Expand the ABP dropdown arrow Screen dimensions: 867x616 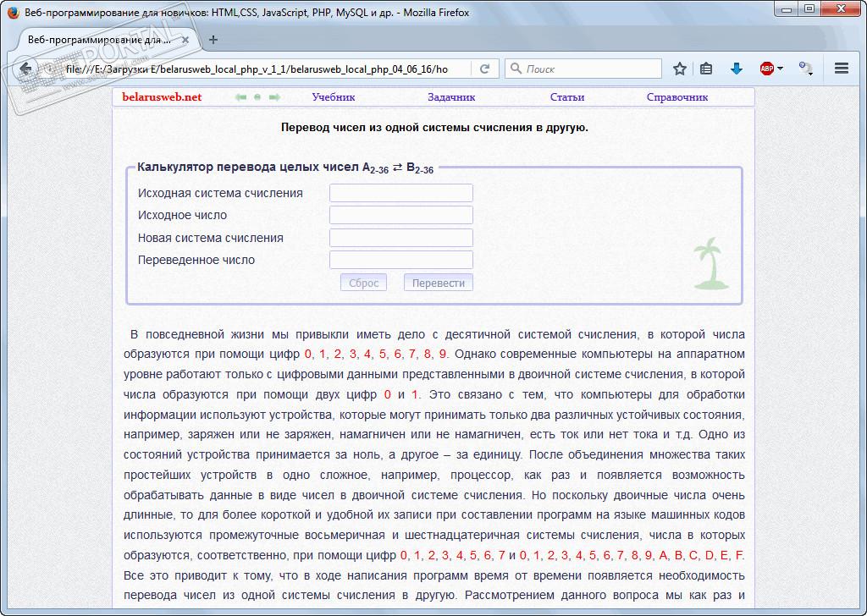[x=780, y=69]
